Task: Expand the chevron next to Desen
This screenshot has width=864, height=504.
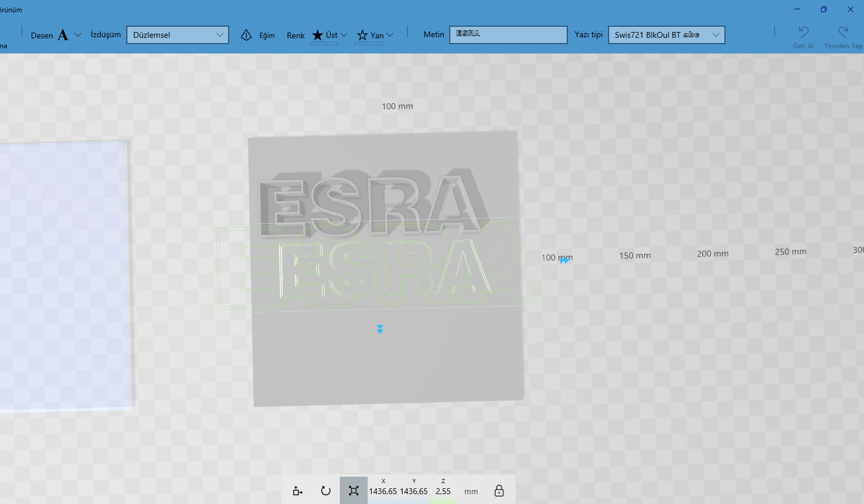Action: pos(77,34)
